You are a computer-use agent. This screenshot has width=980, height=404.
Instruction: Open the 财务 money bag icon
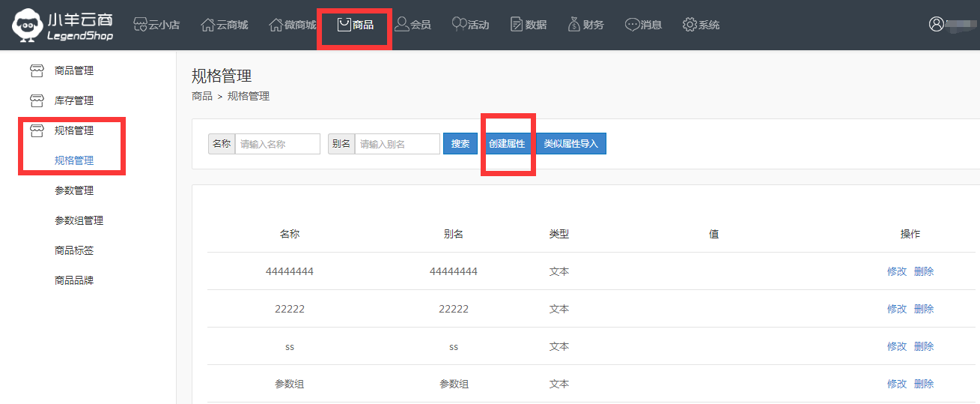pos(574,25)
